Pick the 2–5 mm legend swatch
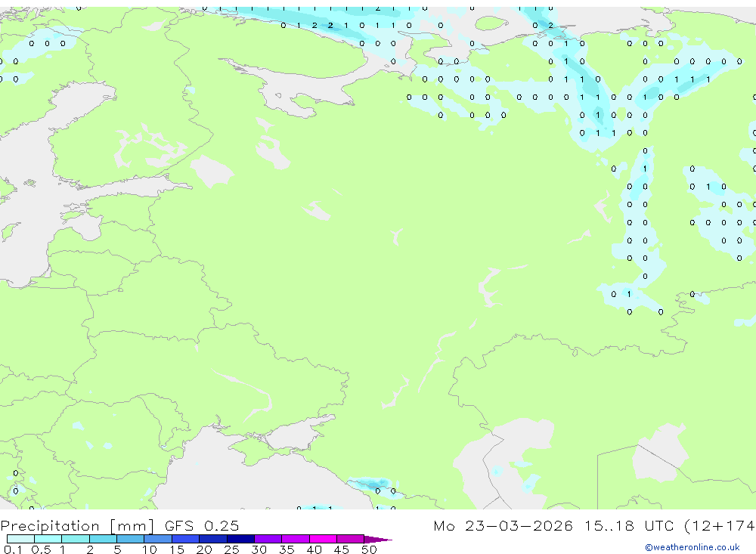Viewport: 756px width, 554px height. 103,539
